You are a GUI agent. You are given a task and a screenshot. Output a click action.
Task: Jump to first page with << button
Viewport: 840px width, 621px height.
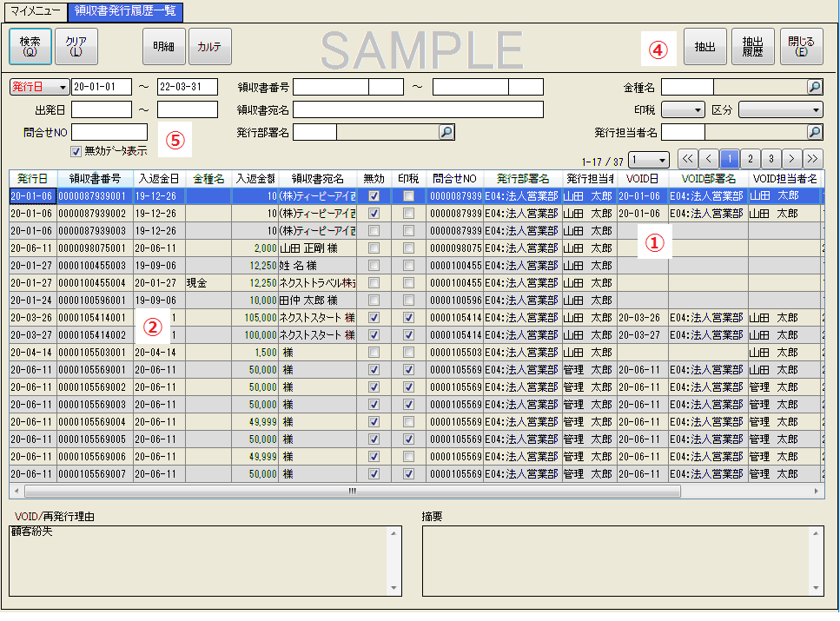[688, 159]
